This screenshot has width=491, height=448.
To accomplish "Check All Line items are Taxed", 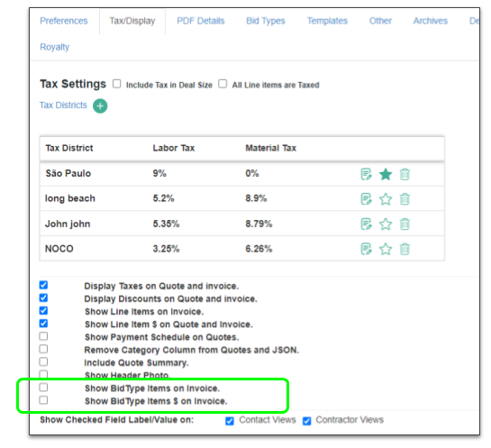I will pos(223,84).
